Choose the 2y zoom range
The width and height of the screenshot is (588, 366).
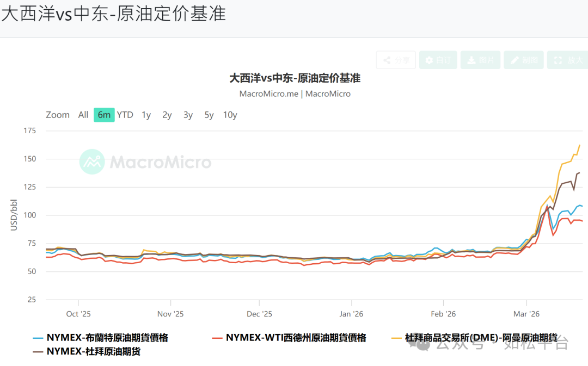[x=167, y=115]
